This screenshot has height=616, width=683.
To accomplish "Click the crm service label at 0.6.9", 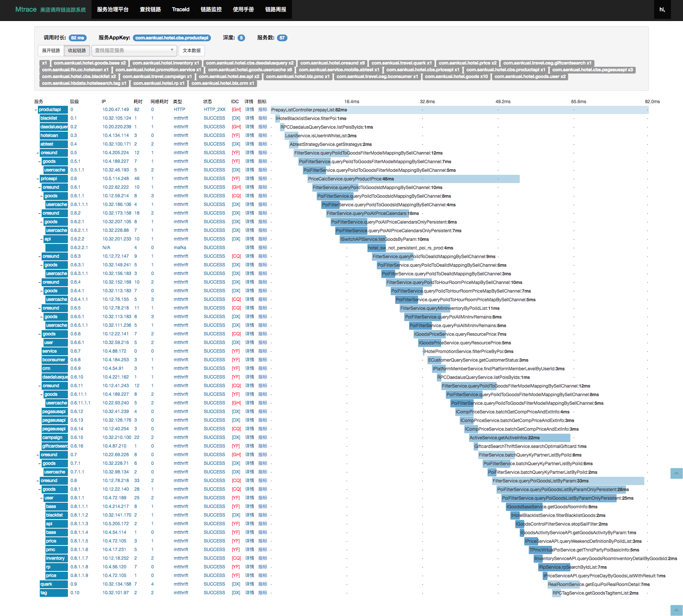I will tap(55, 368).
